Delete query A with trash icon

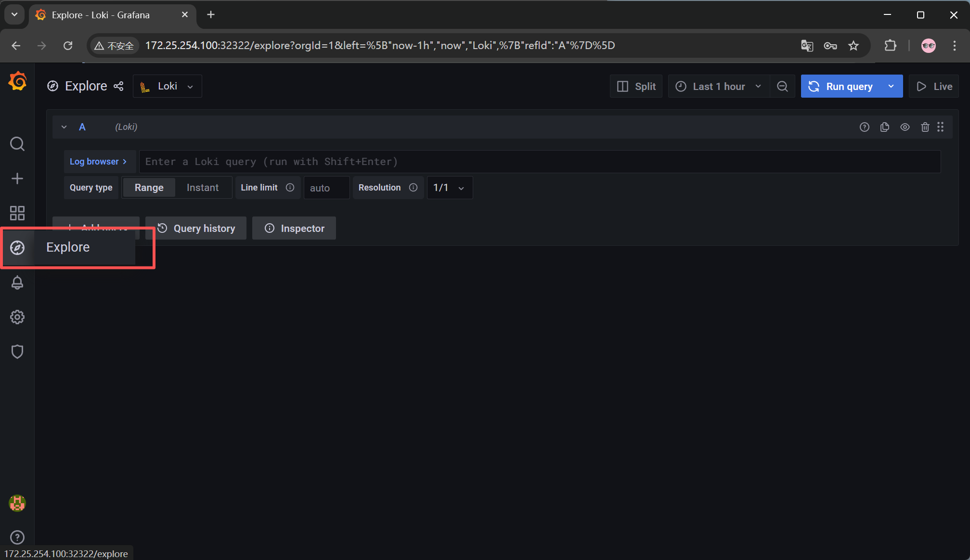point(925,127)
